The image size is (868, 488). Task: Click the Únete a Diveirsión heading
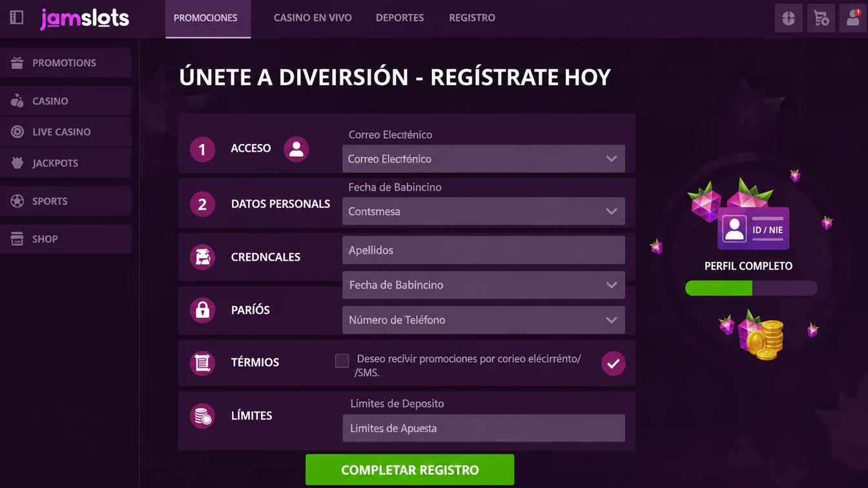pos(395,77)
